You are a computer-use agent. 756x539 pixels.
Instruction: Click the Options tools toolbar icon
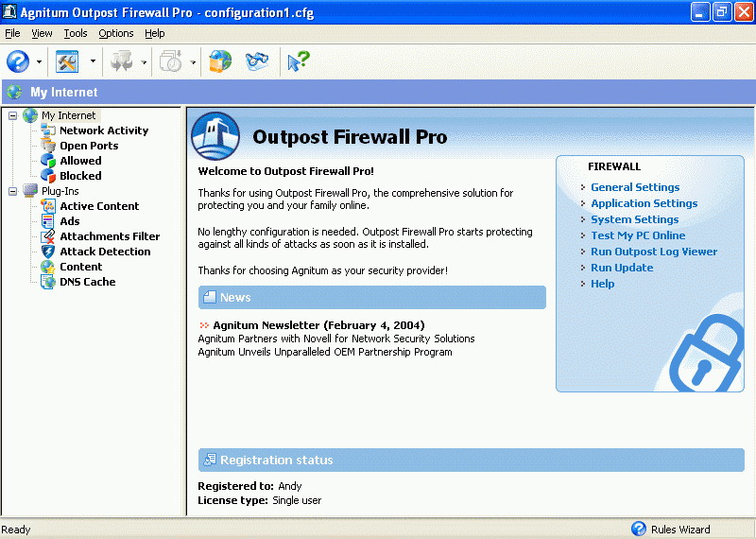point(67,61)
